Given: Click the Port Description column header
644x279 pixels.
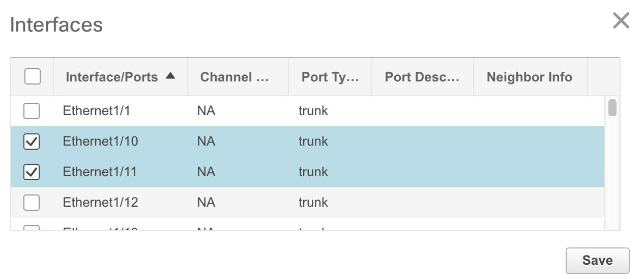Looking at the screenshot, I should [x=423, y=77].
